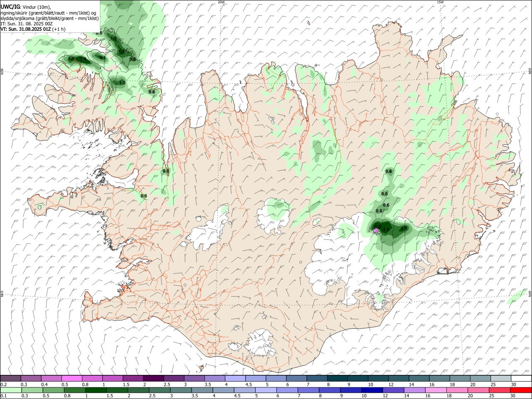
Task: Click the '1.0' precipitation value on the map
Action: [x=122, y=83]
